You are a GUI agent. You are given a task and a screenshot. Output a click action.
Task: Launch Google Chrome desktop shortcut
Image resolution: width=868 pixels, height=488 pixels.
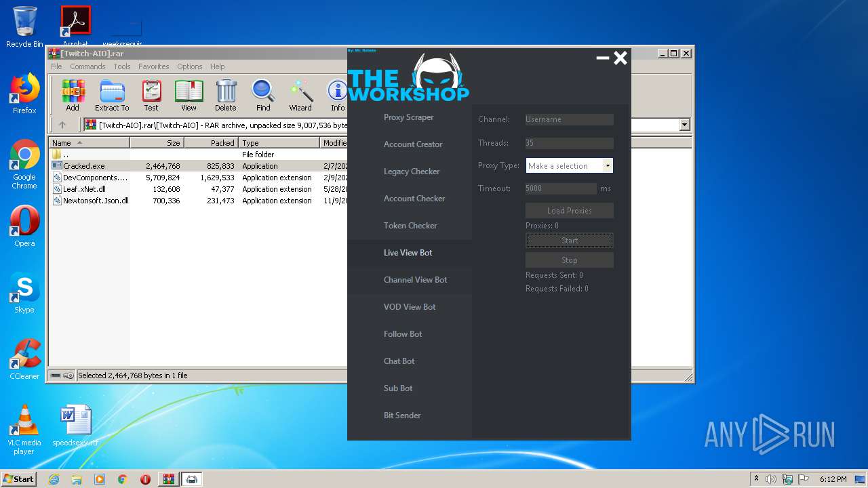coord(24,164)
